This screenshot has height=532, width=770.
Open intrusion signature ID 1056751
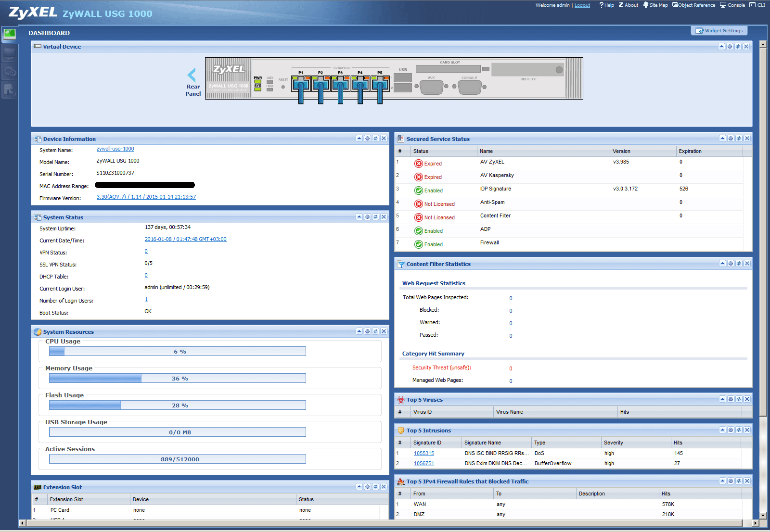tap(424, 464)
